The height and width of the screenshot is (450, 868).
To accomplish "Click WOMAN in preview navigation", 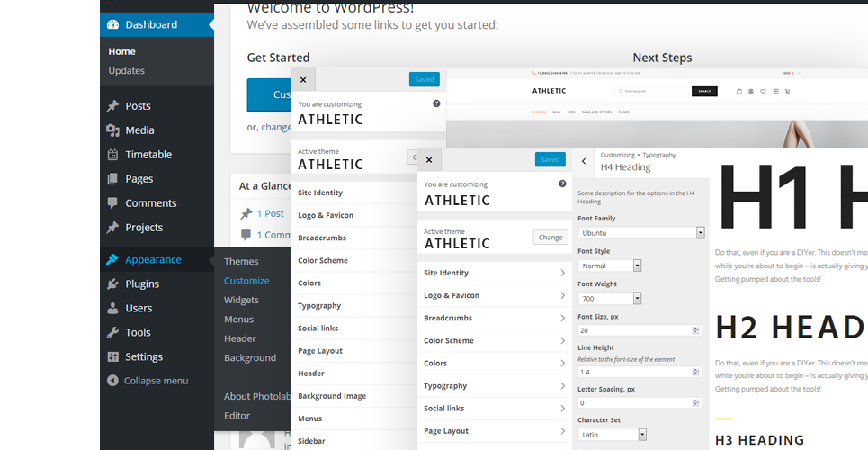I will [x=539, y=112].
